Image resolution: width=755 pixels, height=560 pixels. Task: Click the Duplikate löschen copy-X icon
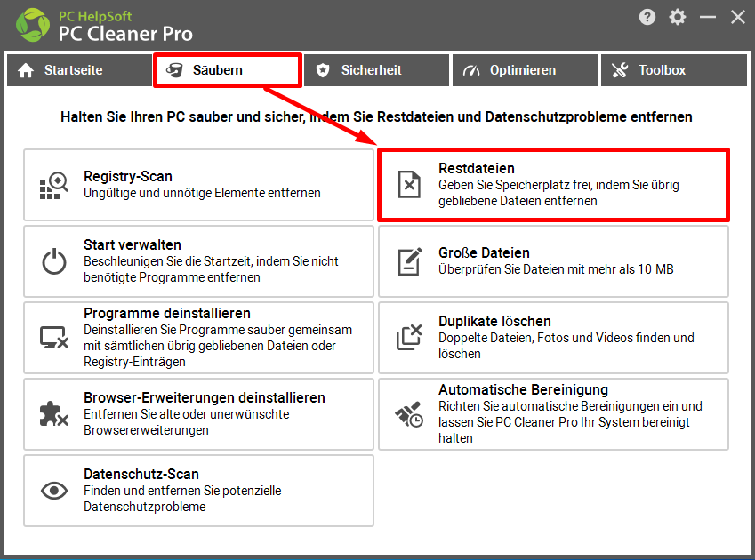click(x=409, y=337)
